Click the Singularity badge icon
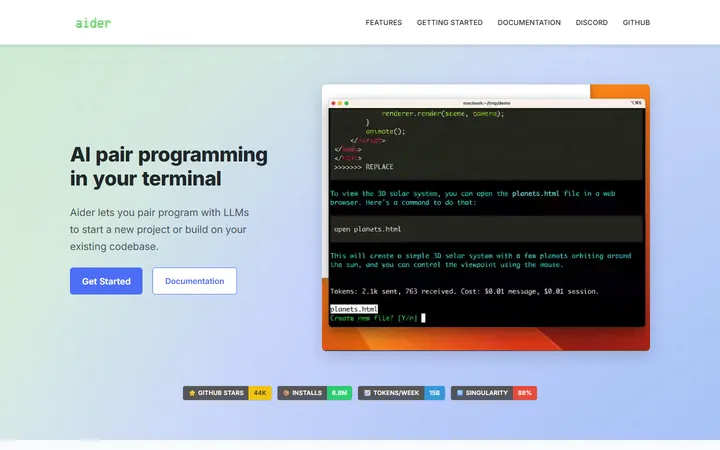The image size is (720, 450). [x=460, y=393]
